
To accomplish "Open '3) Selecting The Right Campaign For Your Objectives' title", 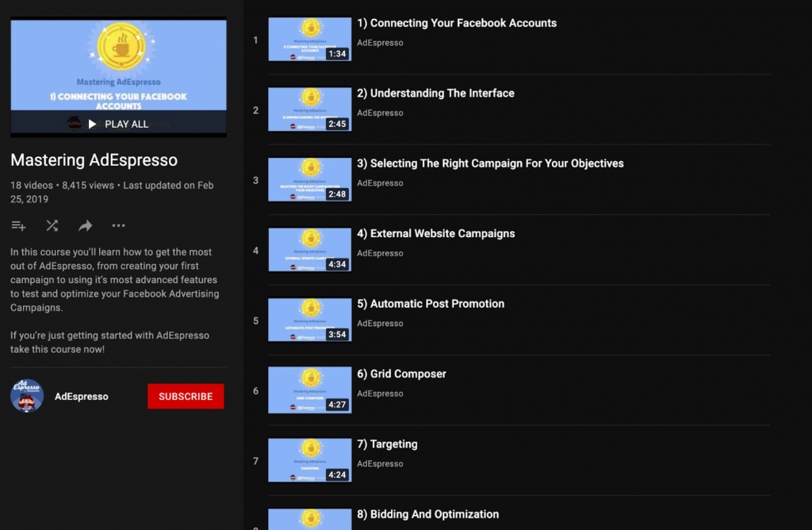I will pos(490,163).
